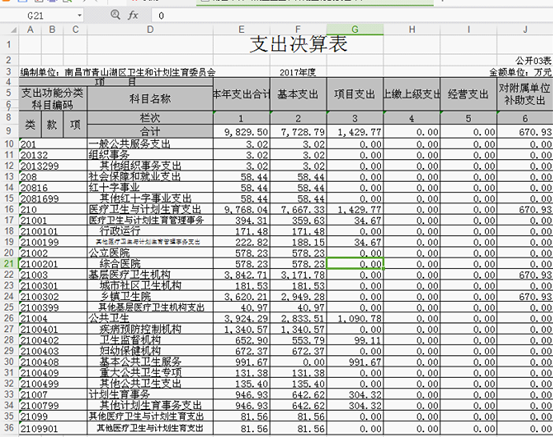The width and height of the screenshot is (553, 437).
Task: Click the 一般公共服务支出 cell
Action: tap(150, 144)
